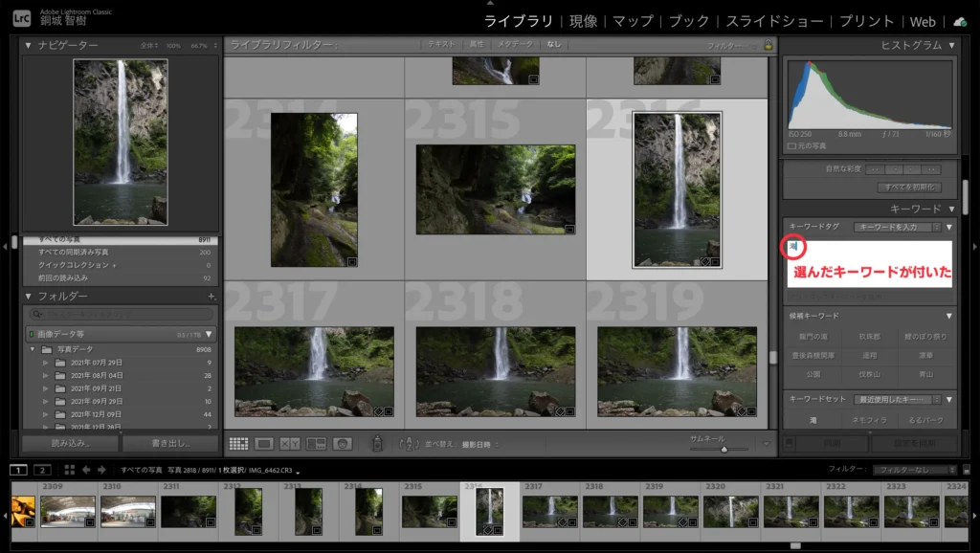Image resolution: width=980 pixels, height=553 pixels.
Task: Switch to Loupe view with its toolbar icon
Action: [264, 443]
